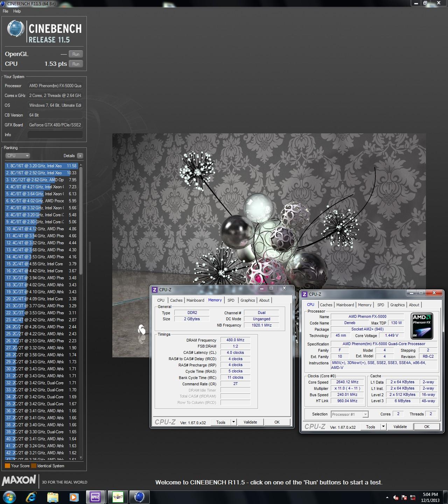The width and height of the screenshot is (448, 504).
Task: Switch to CPU-Z taskbar icon
Action: [95, 497]
